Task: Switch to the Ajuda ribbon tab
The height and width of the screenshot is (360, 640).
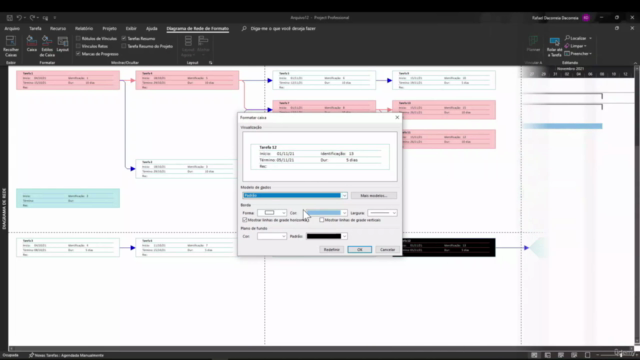Action: tap(151, 29)
